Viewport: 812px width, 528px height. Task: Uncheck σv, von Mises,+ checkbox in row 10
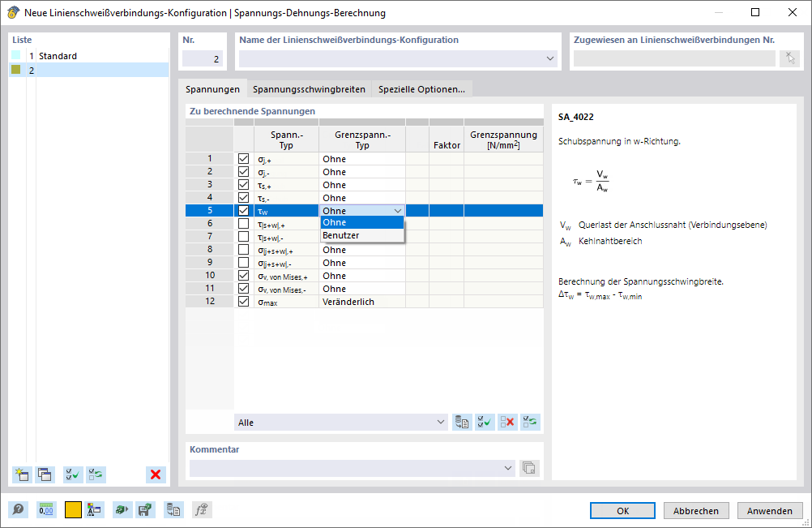pyautogui.click(x=243, y=275)
